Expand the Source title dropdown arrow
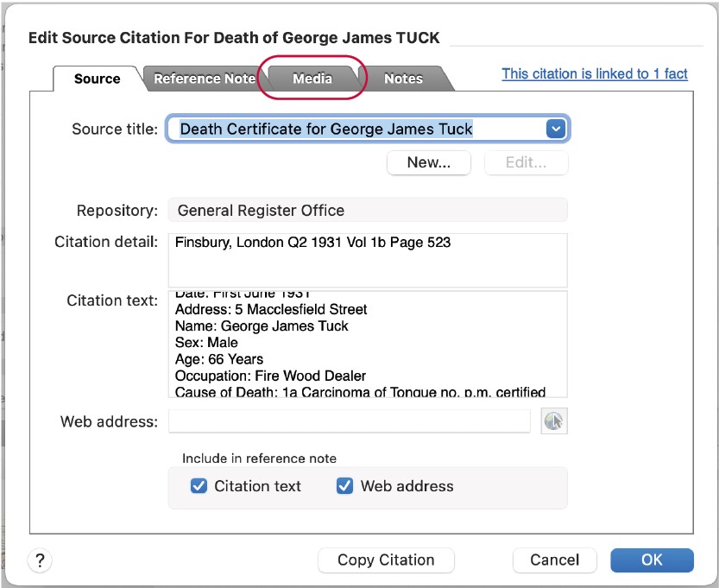 (x=556, y=129)
